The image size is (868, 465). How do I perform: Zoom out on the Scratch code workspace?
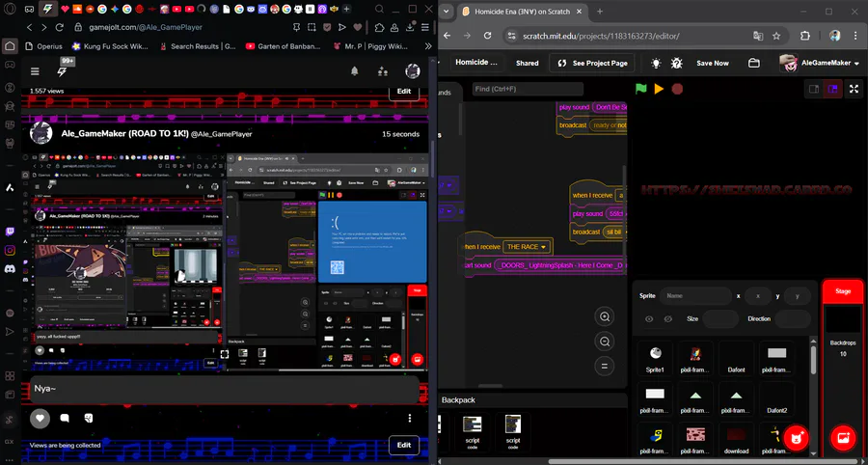coord(605,342)
